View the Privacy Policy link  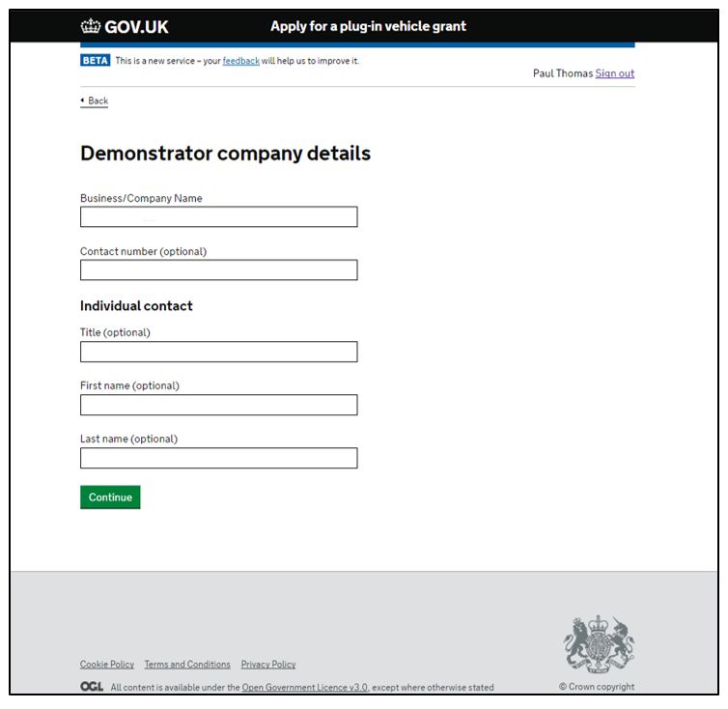pos(268,665)
